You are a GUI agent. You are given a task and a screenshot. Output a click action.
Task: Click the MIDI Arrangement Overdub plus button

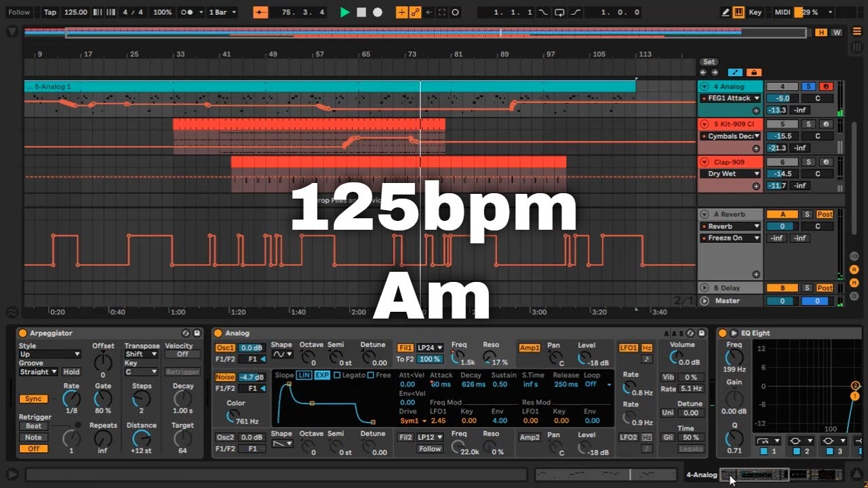402,12
